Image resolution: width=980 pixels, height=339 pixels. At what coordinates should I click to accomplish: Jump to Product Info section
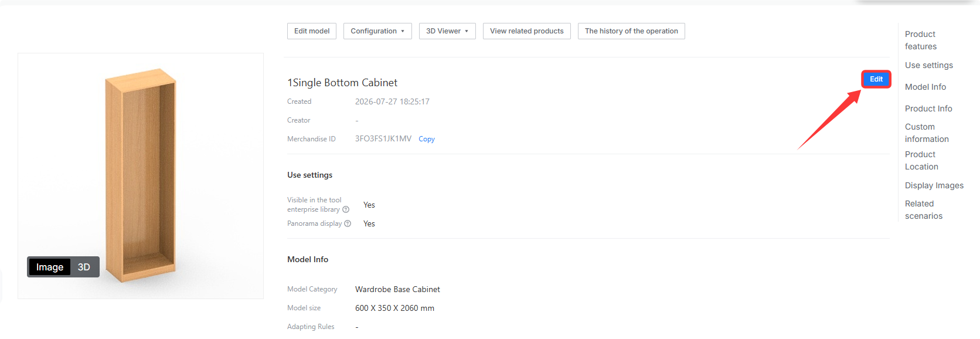[x=928, y=109]
